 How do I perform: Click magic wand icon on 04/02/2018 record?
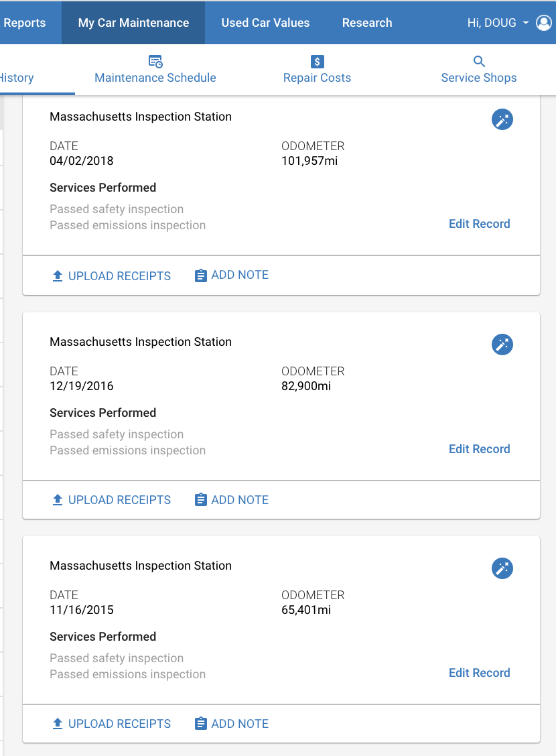(502, 119)
